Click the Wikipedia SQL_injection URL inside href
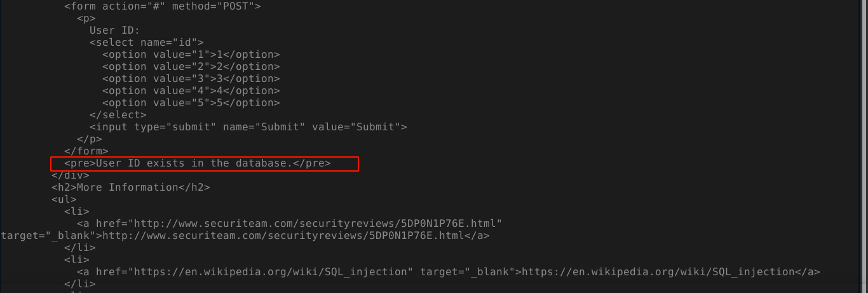Viewport: 868px width, 293px height. 271,272
